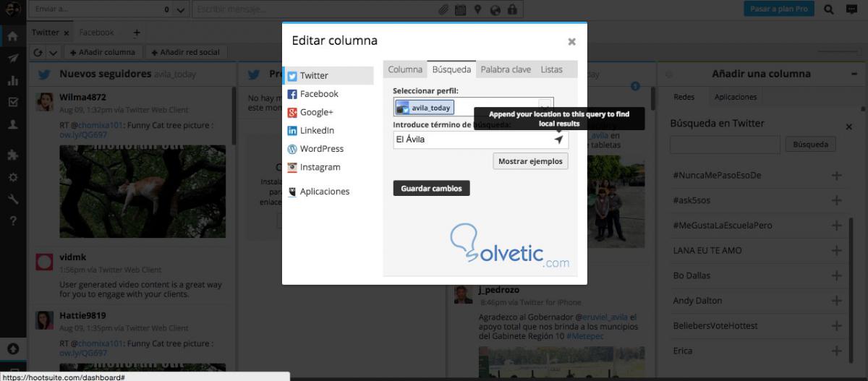Click the refresh streams icon
868x381 pixels.
[39, 52]
